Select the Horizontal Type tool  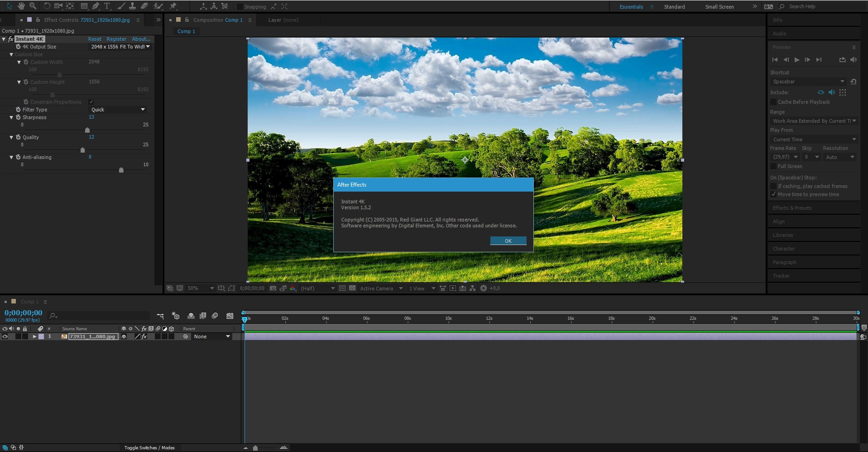click(107, 6)
